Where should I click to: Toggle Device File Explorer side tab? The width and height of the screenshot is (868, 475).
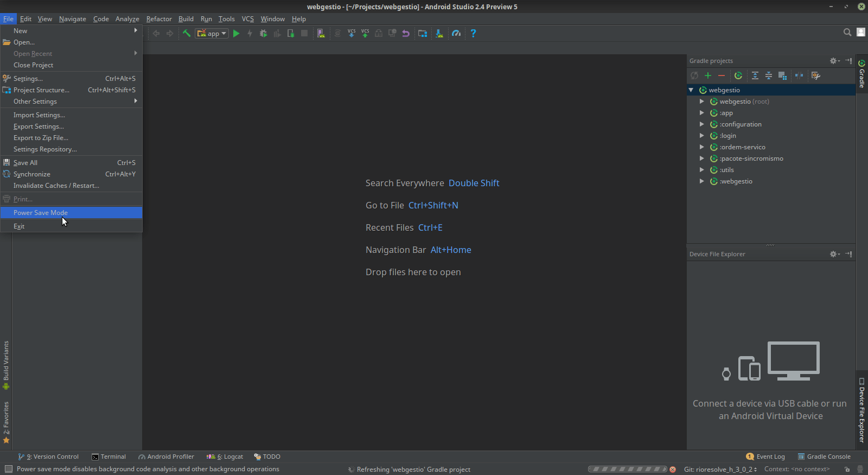tap(861, 410)
